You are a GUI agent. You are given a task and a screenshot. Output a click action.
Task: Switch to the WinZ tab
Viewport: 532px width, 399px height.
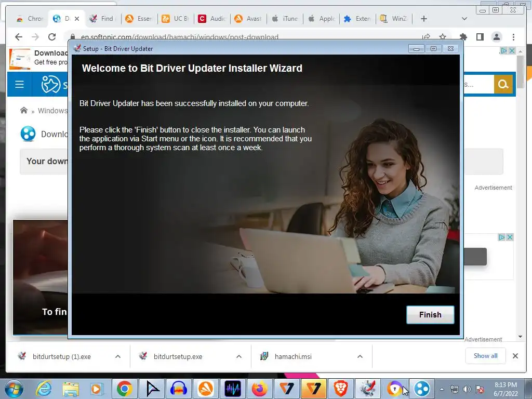(394, 19)
